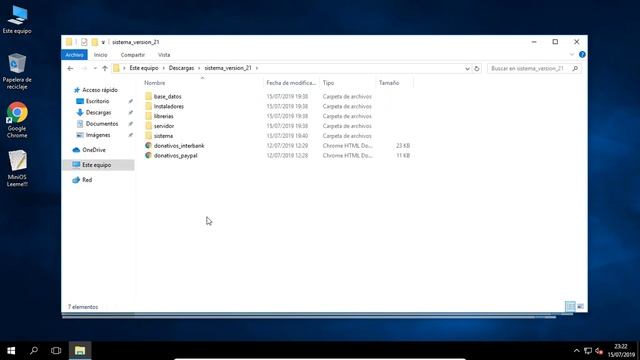The width and height of the screenshot is (640, 360).
Task: Launch Google Chrome desktop shortcut
Action: click(17, 120)
